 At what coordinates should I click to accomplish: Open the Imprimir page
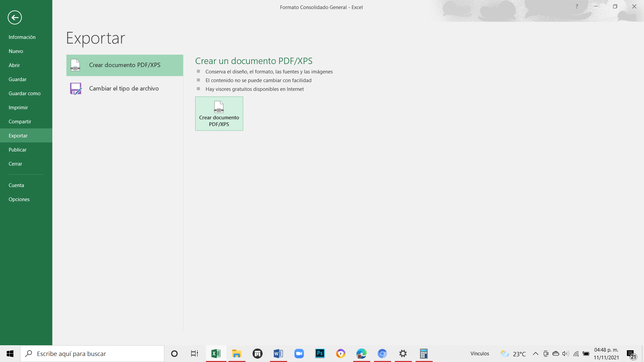coord(18,108)
